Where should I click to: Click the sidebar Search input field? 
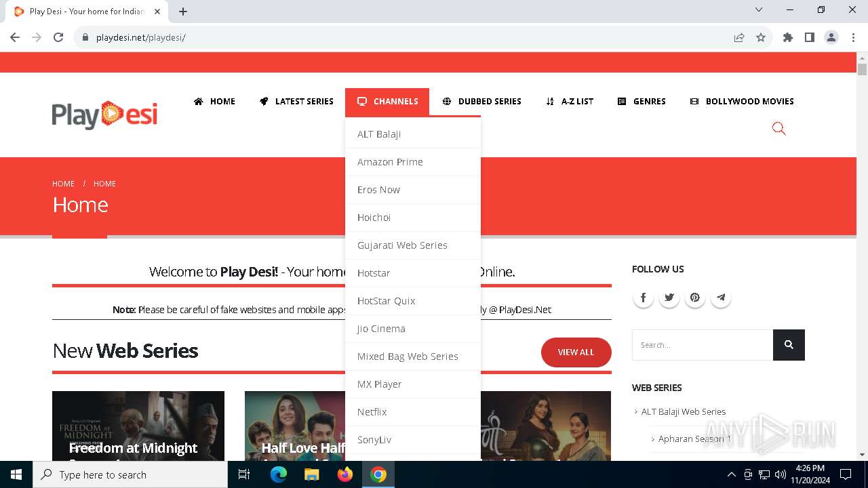(x=703, y=345)
